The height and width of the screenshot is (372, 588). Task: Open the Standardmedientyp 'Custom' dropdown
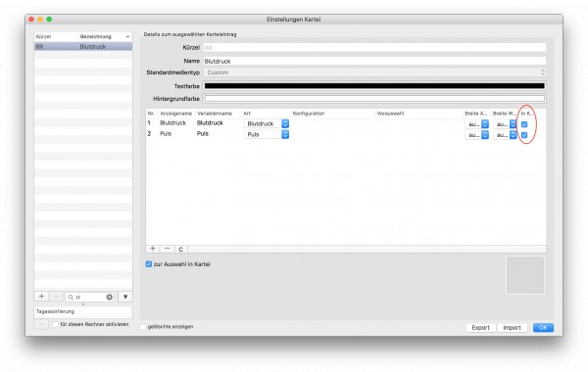click(374, 72)
